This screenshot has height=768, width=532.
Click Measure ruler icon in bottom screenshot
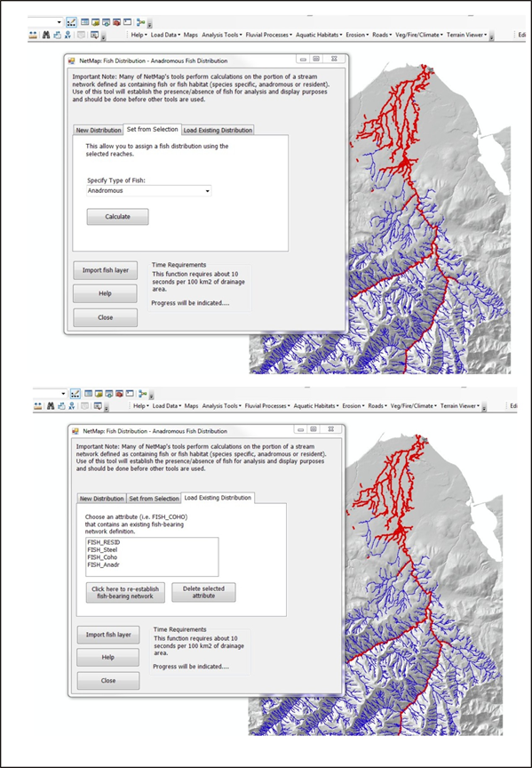pyautogui.click(x=37, y=405)
